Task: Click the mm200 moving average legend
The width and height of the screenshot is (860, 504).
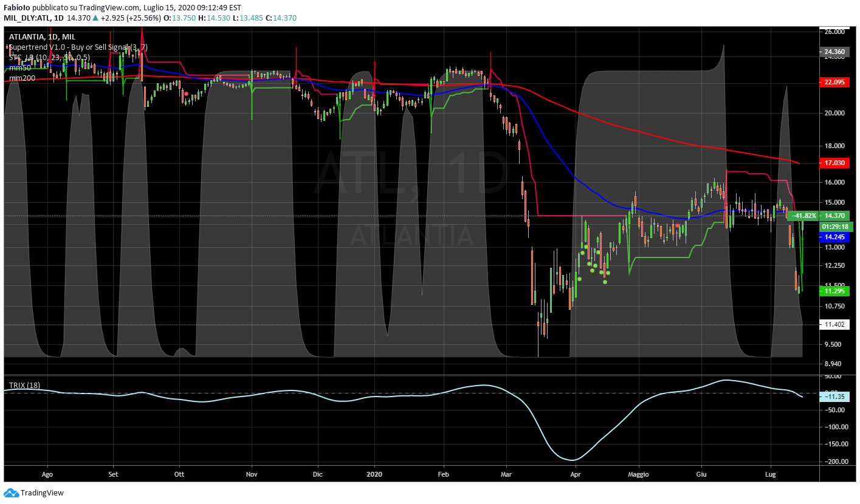Action: pos(21,78)
